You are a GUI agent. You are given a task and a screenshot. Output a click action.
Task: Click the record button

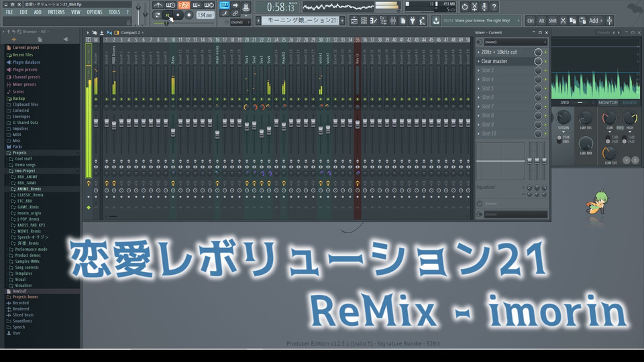tap(189, 15)
